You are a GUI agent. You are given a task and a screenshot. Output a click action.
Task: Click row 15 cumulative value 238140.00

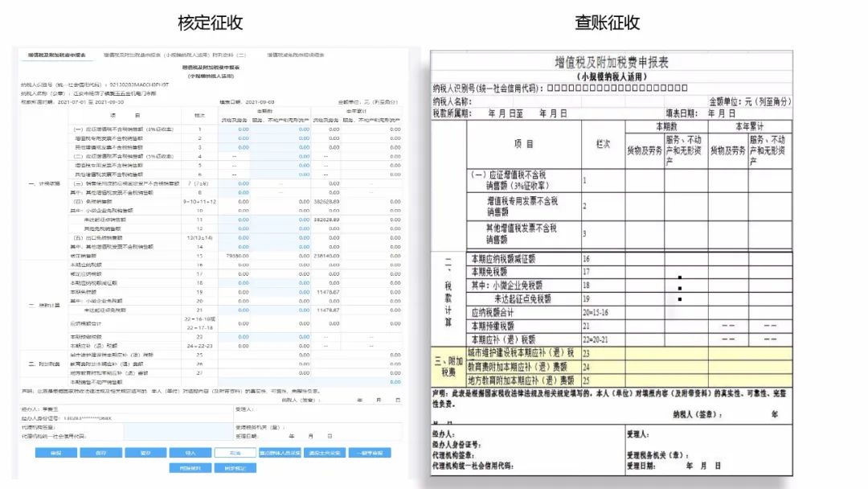[326, 256]
